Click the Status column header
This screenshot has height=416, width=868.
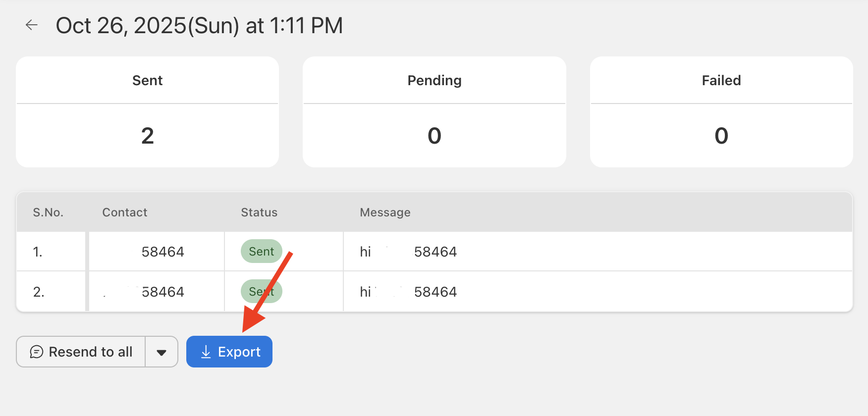259,212
